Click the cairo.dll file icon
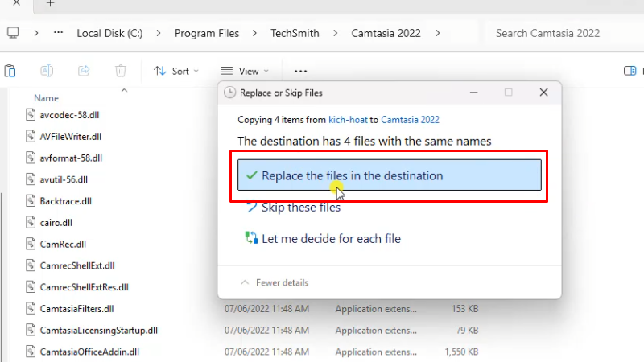This screenshot has height=362, width=644. (31, 222)
